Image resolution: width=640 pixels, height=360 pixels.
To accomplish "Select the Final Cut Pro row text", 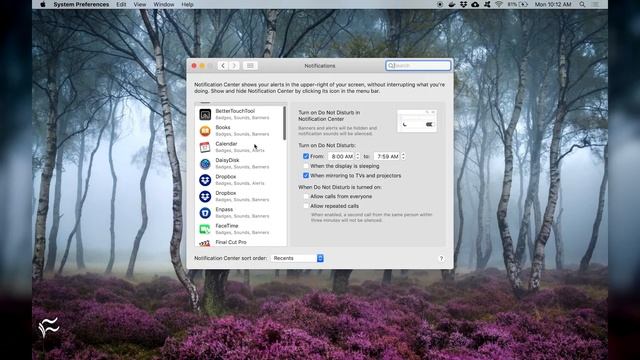I will [231, 242].
